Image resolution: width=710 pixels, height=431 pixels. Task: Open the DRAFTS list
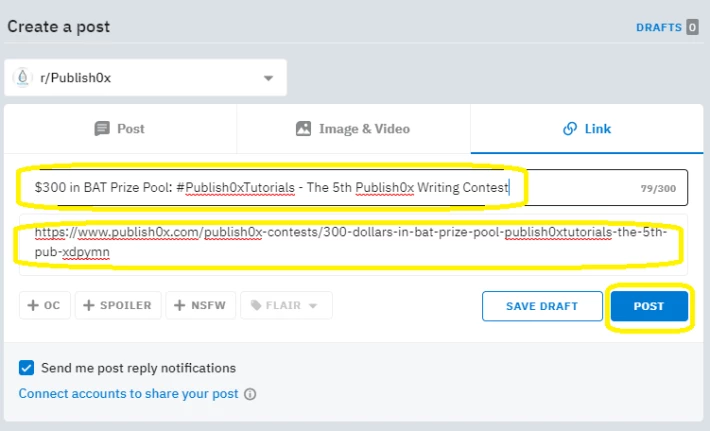tap(659, 28)
